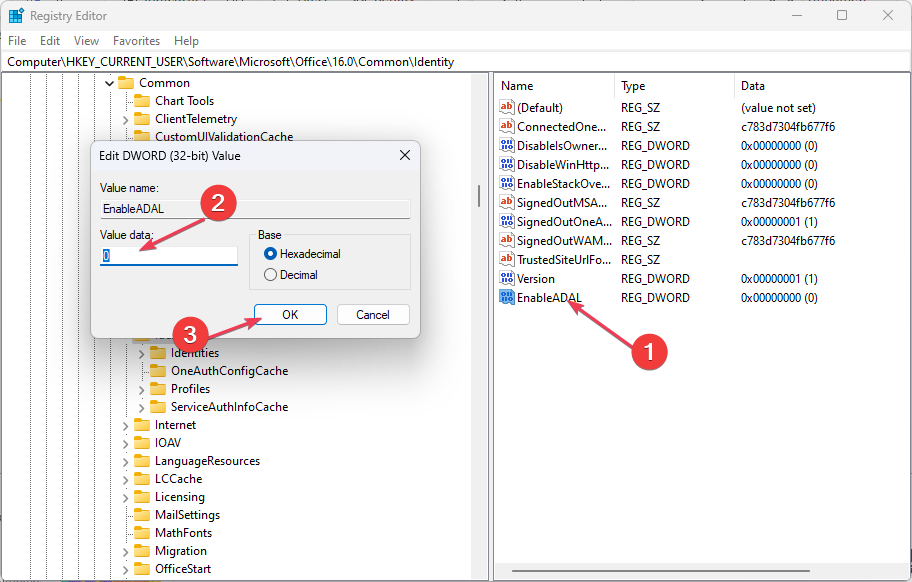Click the Common folder icon
912x582 pixels.
(x=126, y=83)
